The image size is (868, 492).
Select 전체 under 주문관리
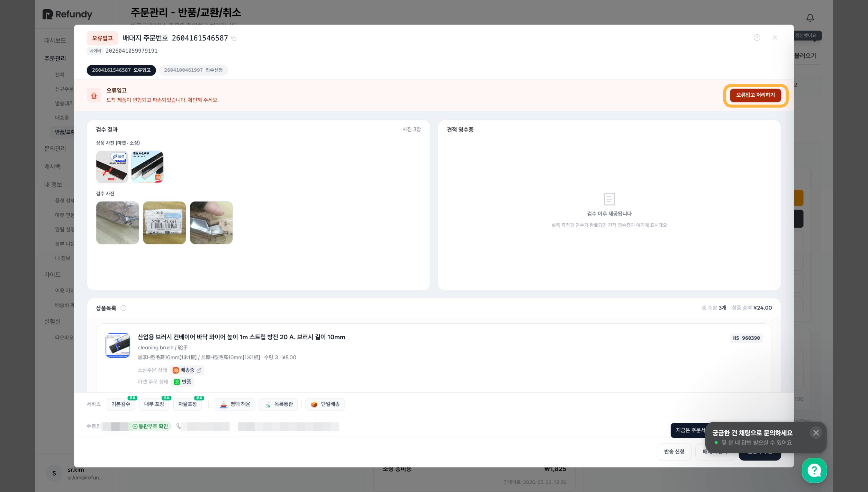coord(60,75)
